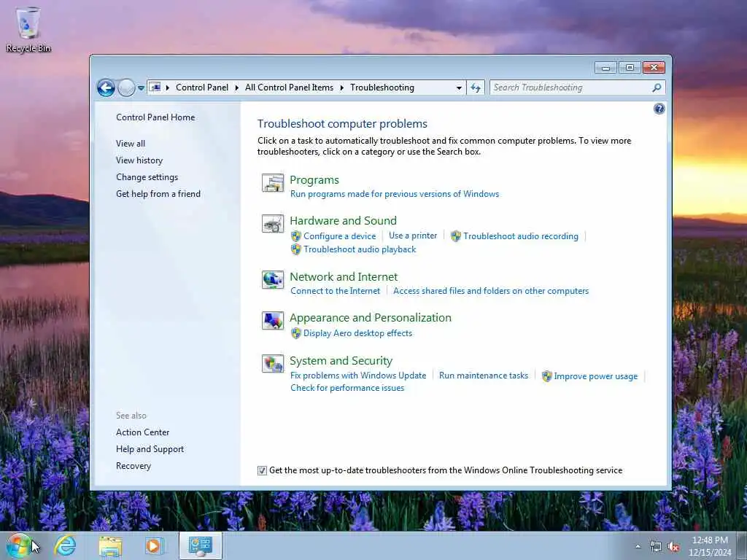747x560 pixels.
Task: Click Improve power usage
Action: point(595,376)
